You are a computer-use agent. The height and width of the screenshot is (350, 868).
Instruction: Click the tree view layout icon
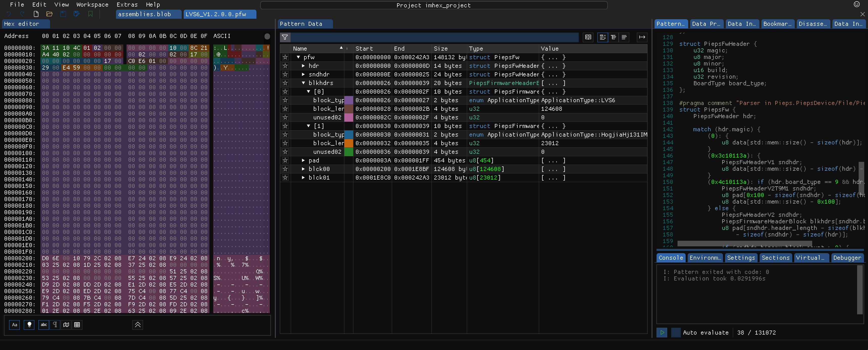(602, 37)
